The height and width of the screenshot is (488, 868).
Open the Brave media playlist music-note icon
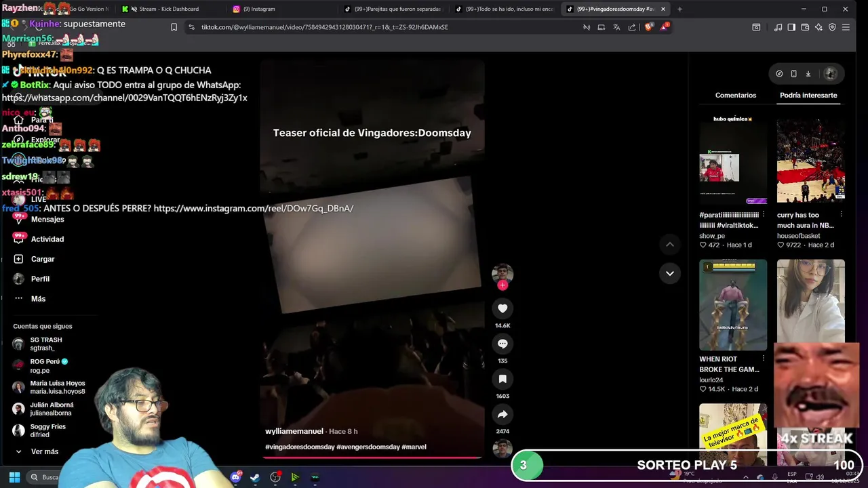778,27
